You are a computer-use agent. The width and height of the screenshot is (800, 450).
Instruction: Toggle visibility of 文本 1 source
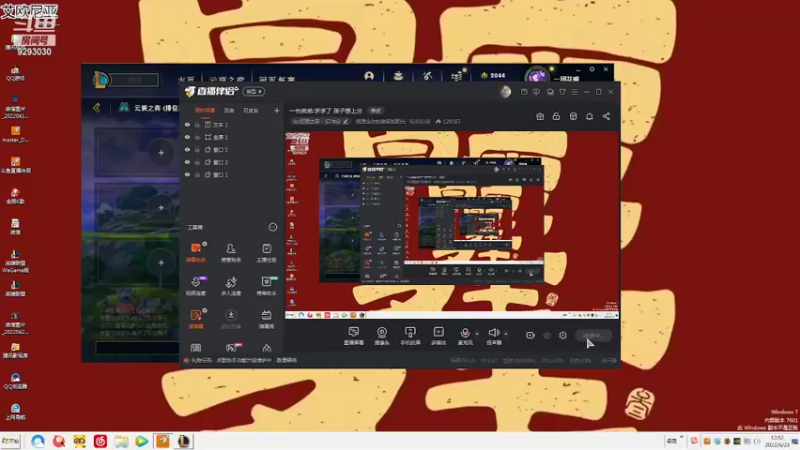pos(187,124)
